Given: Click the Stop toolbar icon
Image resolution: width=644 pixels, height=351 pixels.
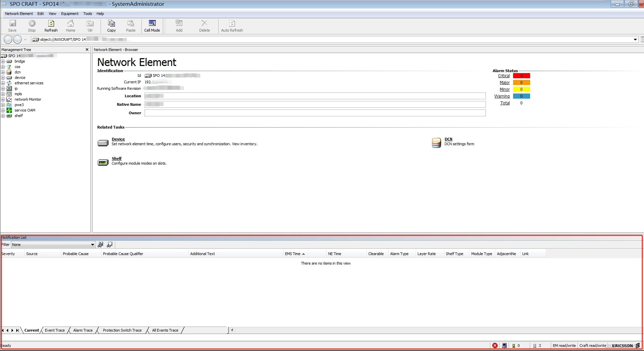Looking at the screenshot, I should [x=32, y=26].
